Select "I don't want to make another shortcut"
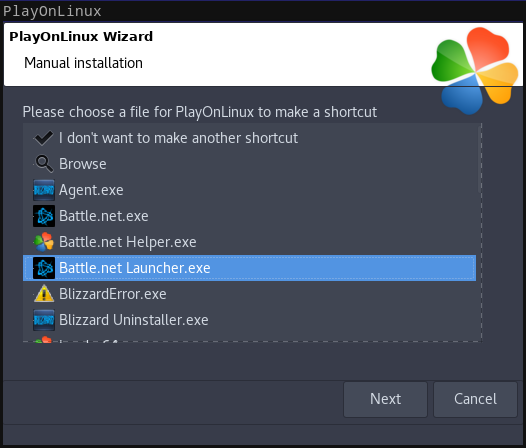Image resolution: width=526 pixels, height=448 pixels. click(249, 138)
